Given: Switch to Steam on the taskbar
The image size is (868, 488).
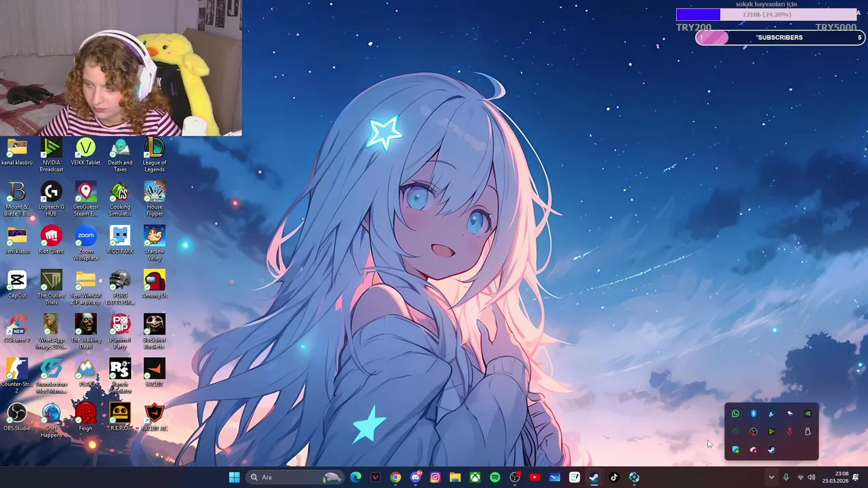Looking at the screenshot, I should tap(594, 477).
